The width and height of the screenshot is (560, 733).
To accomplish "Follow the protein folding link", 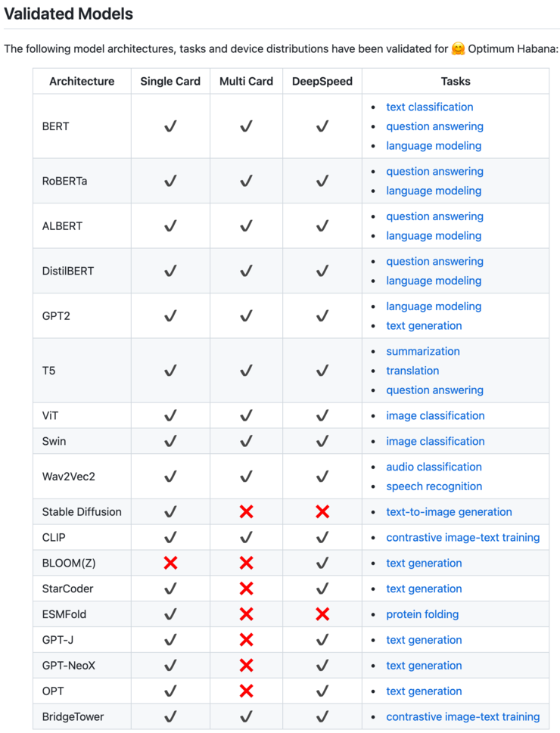I will click(x=422, y=614).
